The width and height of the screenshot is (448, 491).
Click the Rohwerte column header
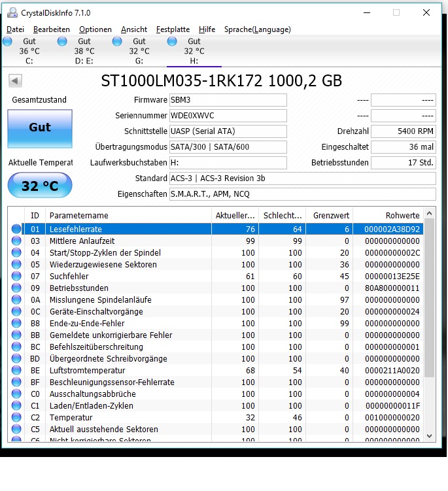coord(388,216)
